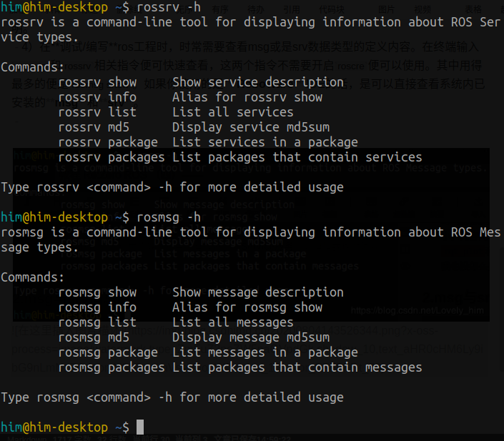This screenshot has height=441, width=504.
Task: Click the typed command 'rosmsg -h'
Action: [x=169, y=217]
